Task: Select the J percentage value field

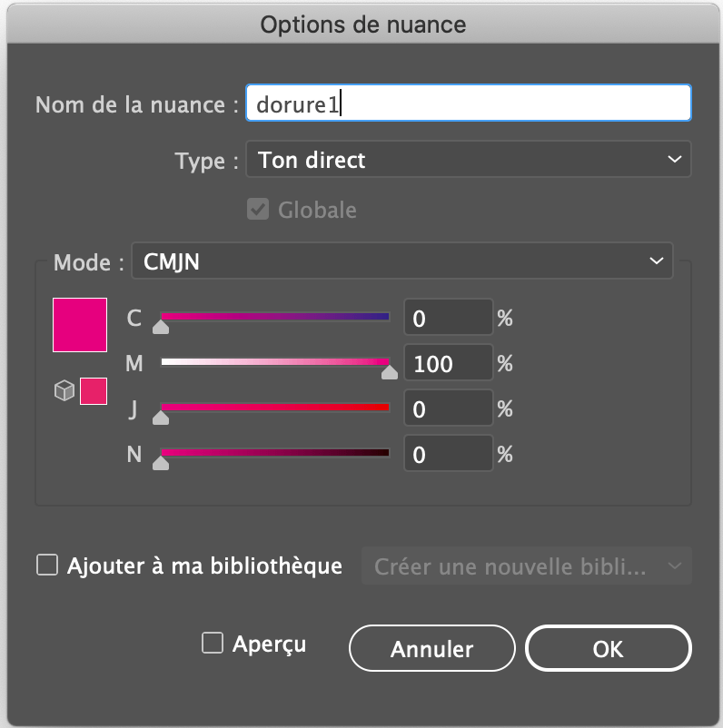Action: pos(448,408)
